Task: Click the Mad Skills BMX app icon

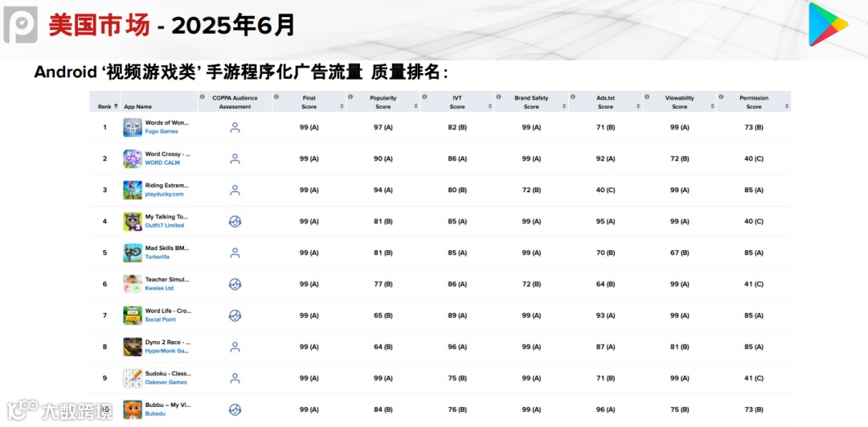Action: [133, 253]
